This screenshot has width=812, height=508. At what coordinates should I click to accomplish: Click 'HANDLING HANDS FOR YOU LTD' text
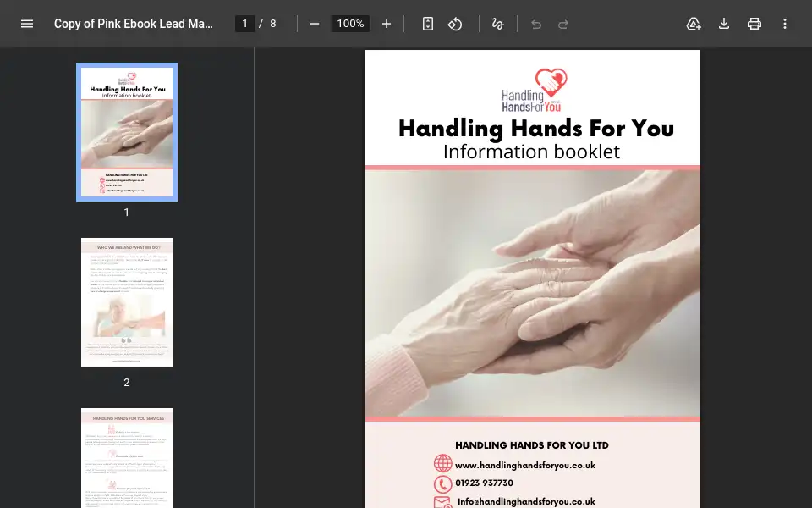point(532,445)
